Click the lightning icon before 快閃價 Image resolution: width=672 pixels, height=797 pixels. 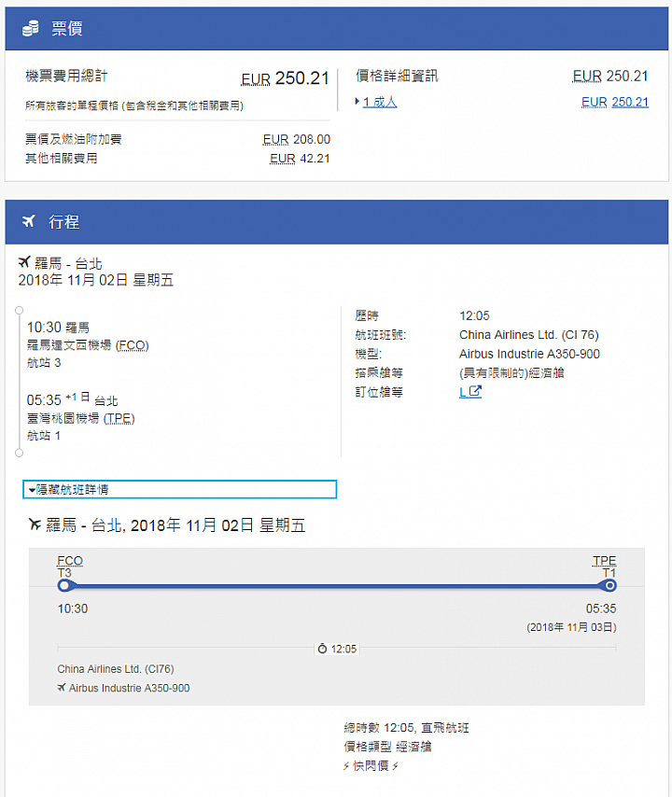pos(346,765)
